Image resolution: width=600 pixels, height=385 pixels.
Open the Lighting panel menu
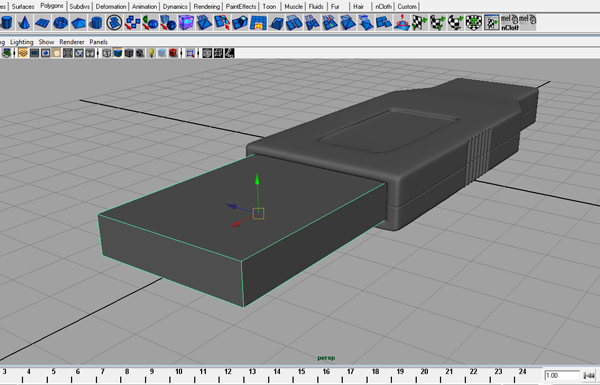coord(22,42)
